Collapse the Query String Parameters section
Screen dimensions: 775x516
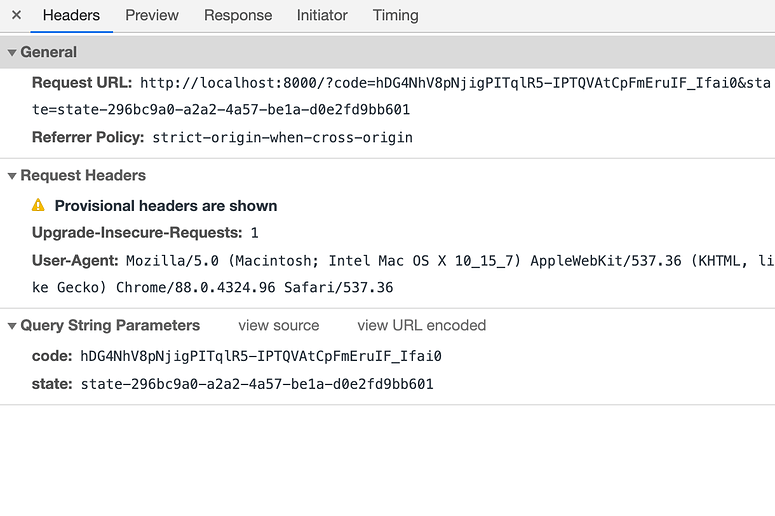[12, 326]
